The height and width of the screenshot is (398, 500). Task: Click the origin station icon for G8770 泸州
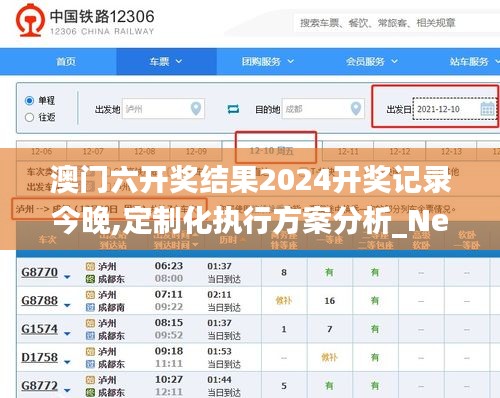(x=90, y=266)
